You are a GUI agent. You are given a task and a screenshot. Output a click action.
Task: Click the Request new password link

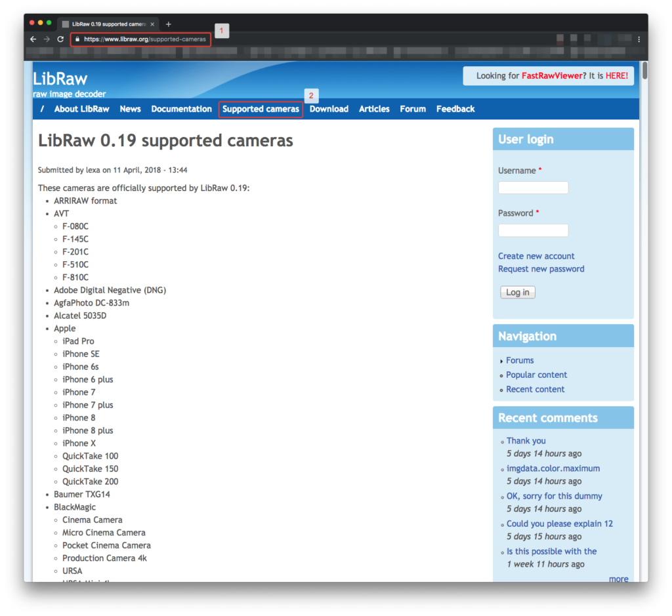pyautogui.click(x=541, y=269)
